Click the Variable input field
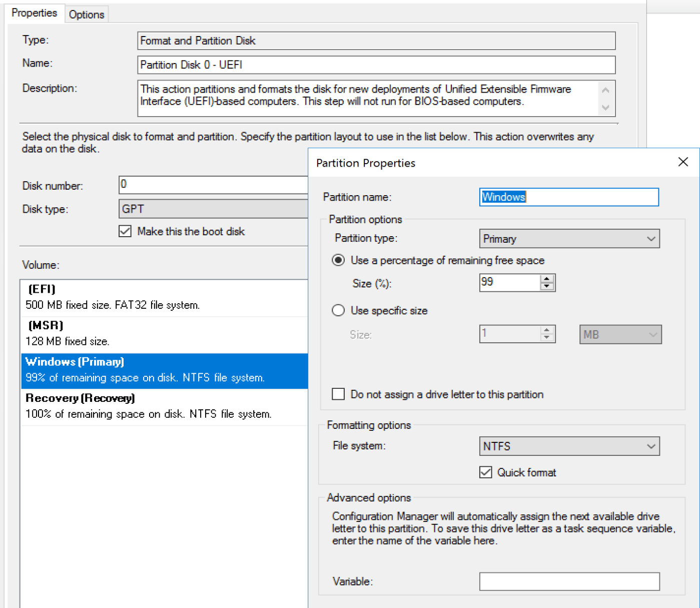 569,581
